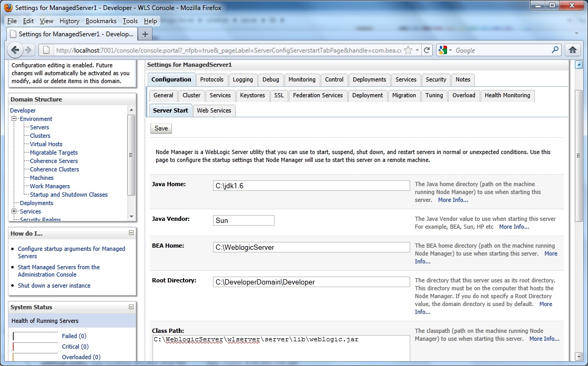This screenshot has width=588, height=366.
Task: Click the forward navigation arrow
Action: 30,50
